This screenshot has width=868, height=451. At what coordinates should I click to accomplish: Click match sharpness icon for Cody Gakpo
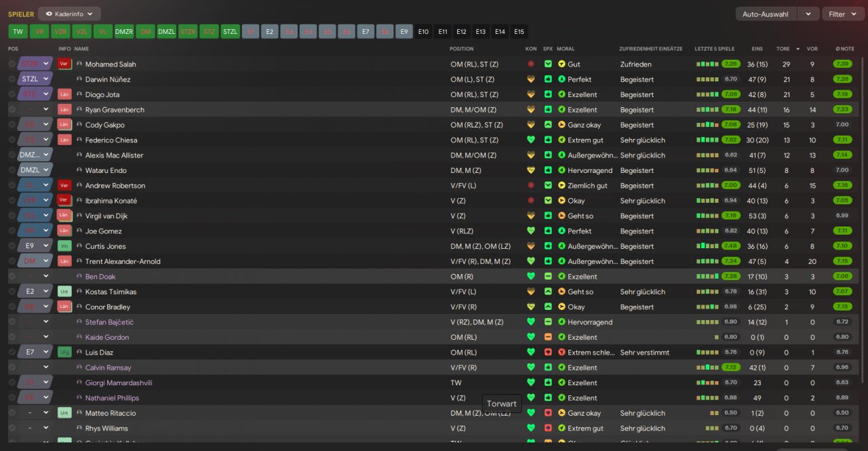click(548, 125)
